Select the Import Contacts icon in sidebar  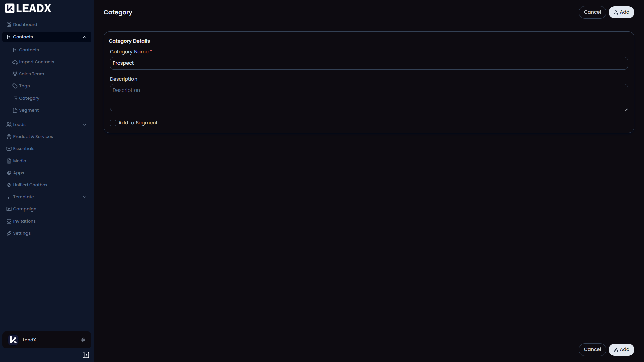point(15,62)
